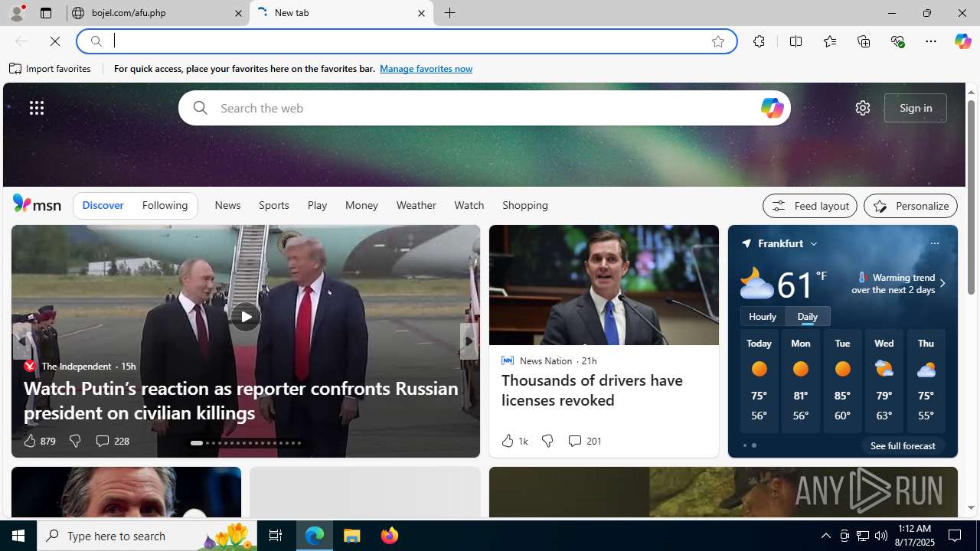Screen dimensions: 980x551
Task: Open the msn logo home link
Action: coord(37,204)
